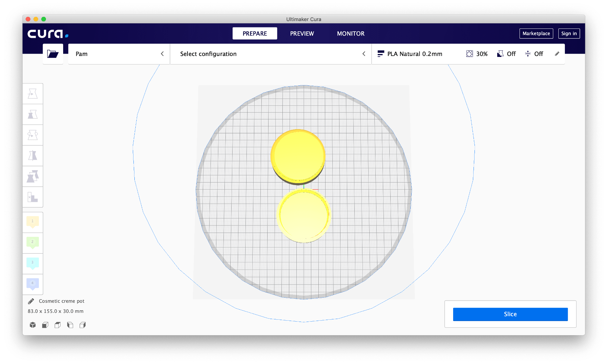Screen dimensions: 607x364
Task: Click the open file folder icon
Action: [53, 54]
